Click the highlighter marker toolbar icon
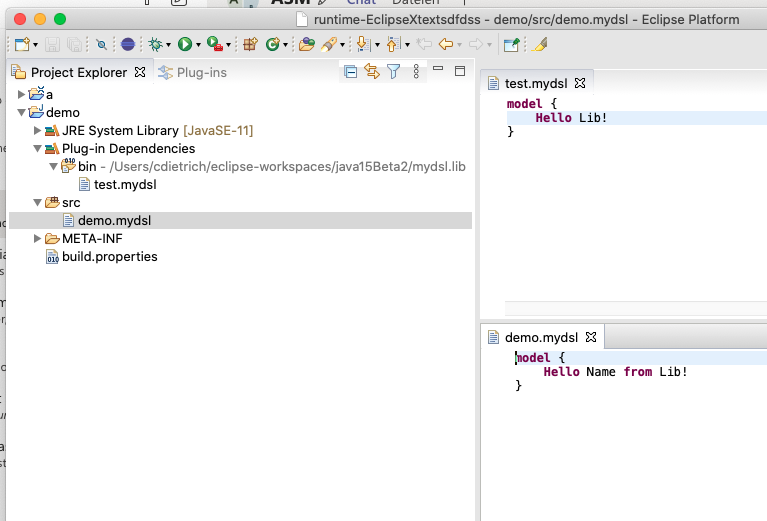Screen dimensions: 767x521 click(x=540, y=45)
